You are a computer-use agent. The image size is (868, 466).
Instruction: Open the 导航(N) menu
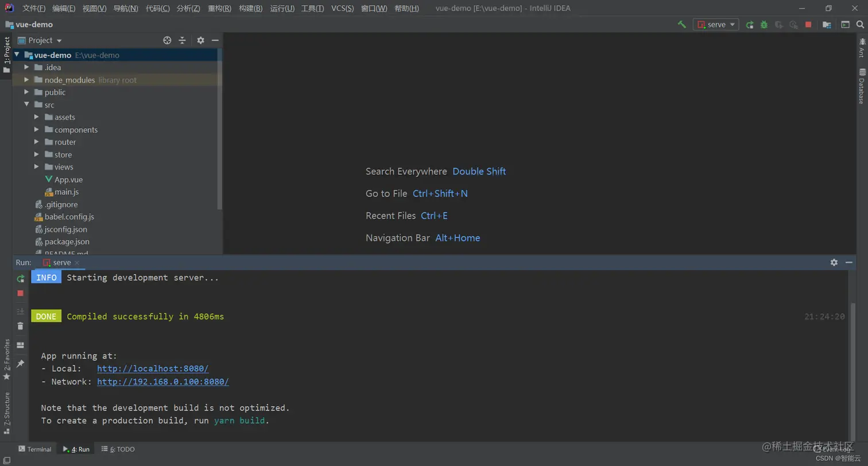click(x=126, y=9)
